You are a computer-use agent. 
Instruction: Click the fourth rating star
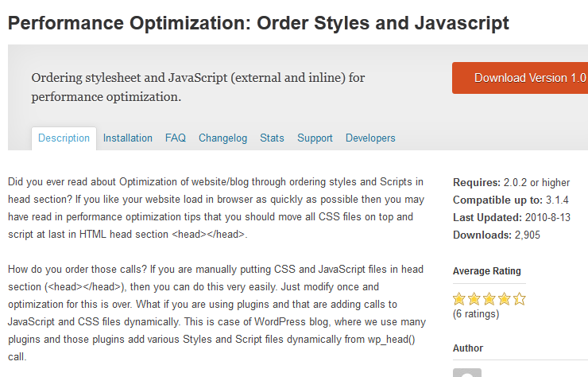click(505, 299)
